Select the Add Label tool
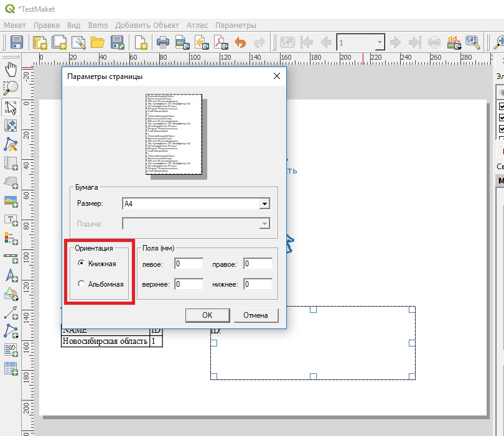 11,219
